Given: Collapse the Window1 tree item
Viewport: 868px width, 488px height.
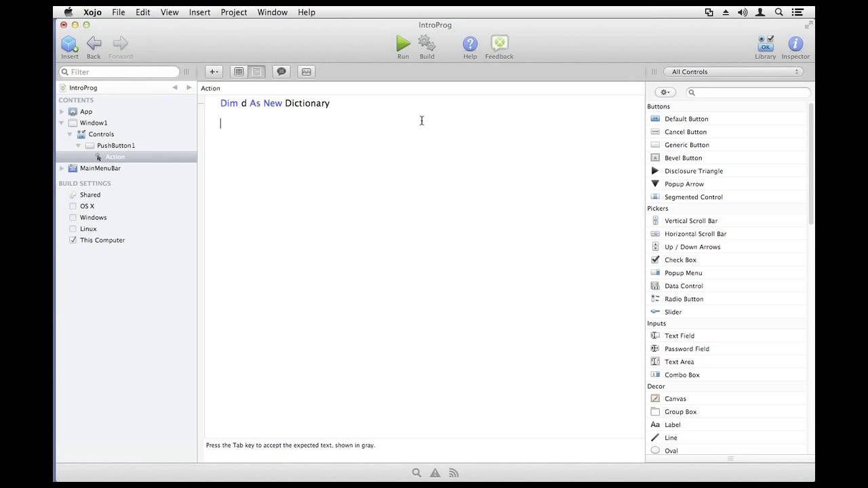Looking at the screenshot, I should click(62, 123).
